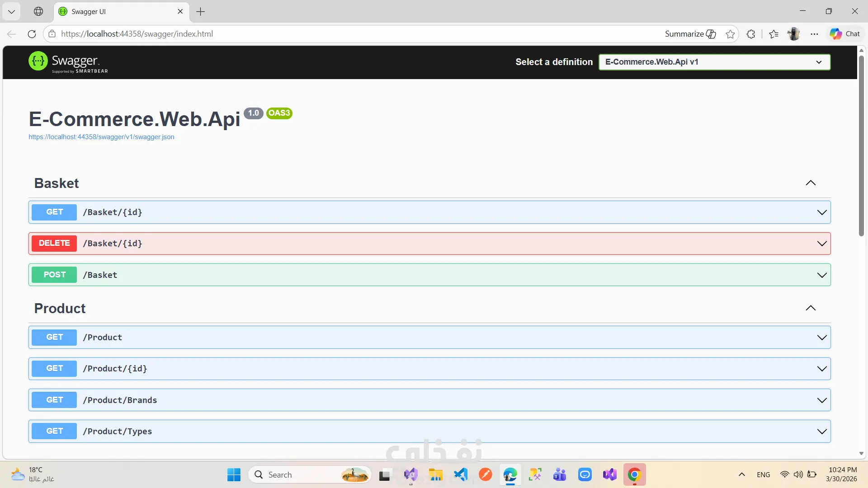Click the browser refresh icon
The width and height of the screenshot is (868, 488).
[x=32, y=34]
